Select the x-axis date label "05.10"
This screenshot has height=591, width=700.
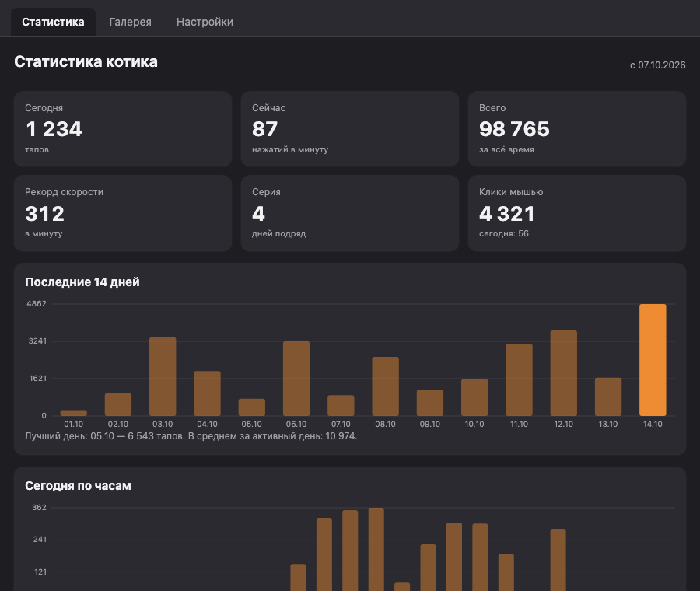point(252,424)
